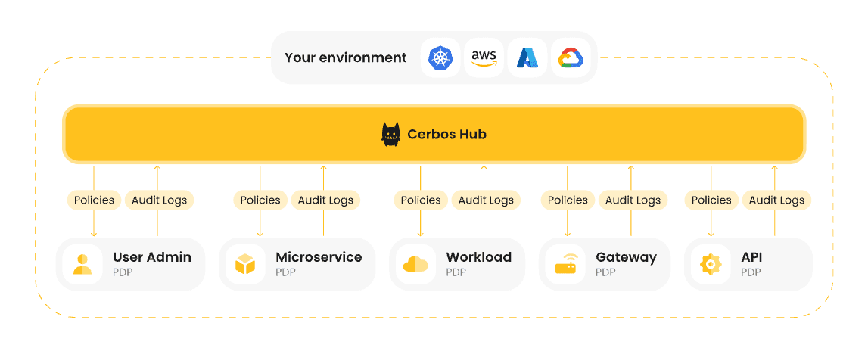Click the Azure logo icon
The image size is (868, 348).
(x=527, y=57)
